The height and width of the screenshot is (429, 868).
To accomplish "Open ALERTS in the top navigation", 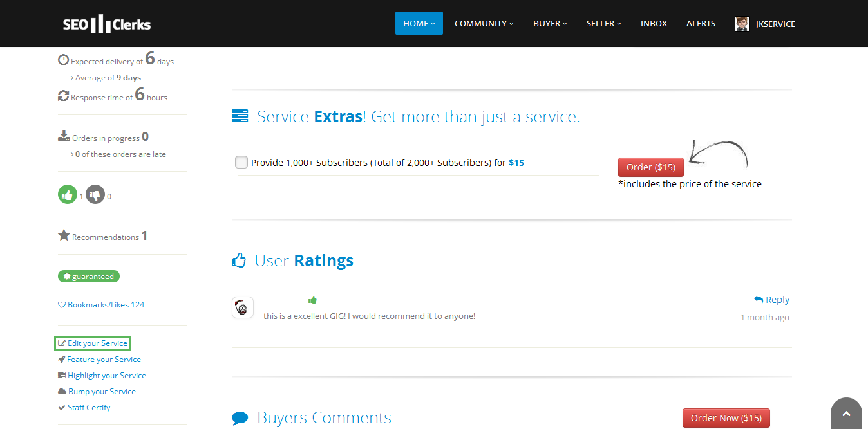I will pos(701,23).
